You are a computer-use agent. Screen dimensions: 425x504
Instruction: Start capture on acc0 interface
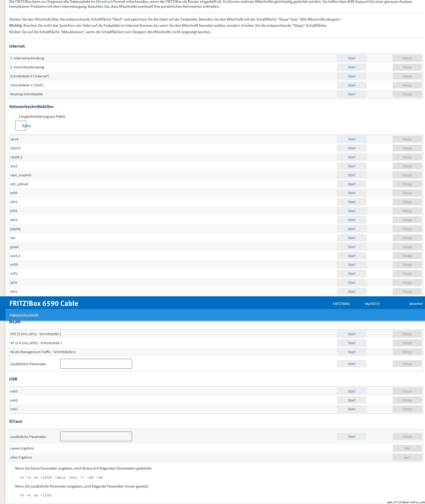click(352, 166)
